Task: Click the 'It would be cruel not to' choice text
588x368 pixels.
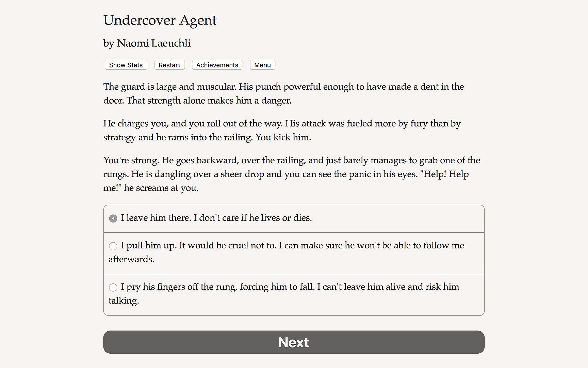Action: (227, 246)
